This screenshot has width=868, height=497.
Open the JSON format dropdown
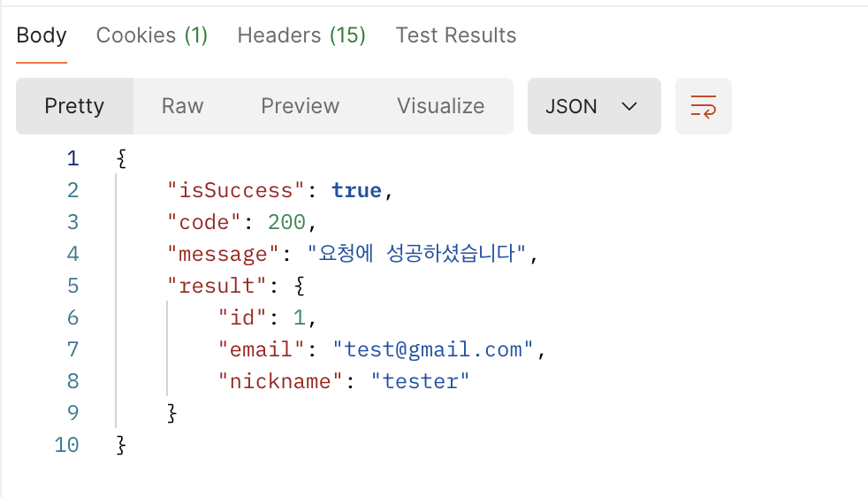coord(594,106)
